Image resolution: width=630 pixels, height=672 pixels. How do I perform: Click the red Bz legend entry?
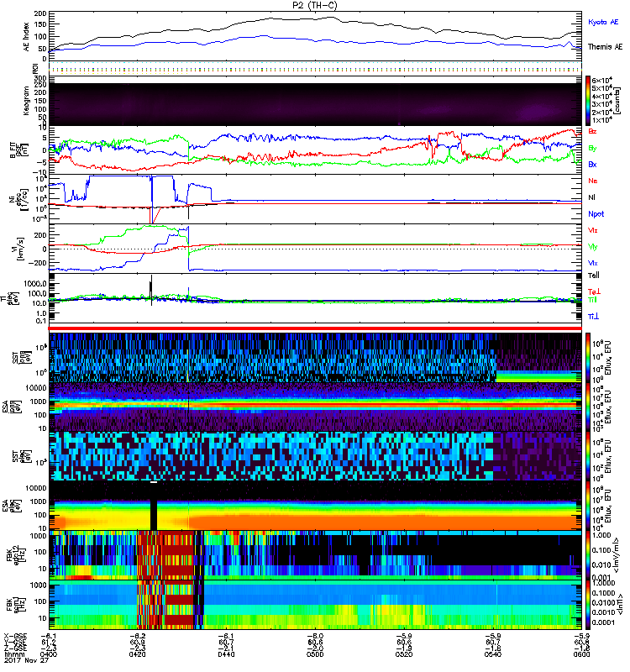(593, 132)
